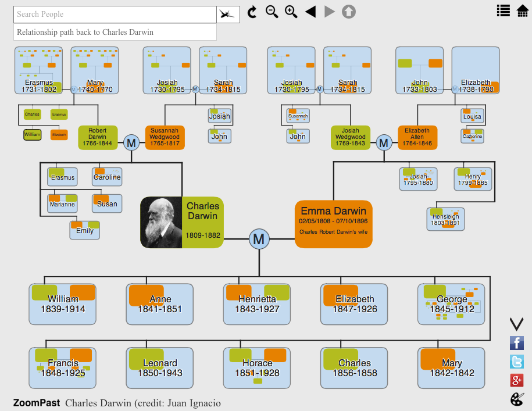
Task: Go back with the black left arrow
Action: (310, 12)
